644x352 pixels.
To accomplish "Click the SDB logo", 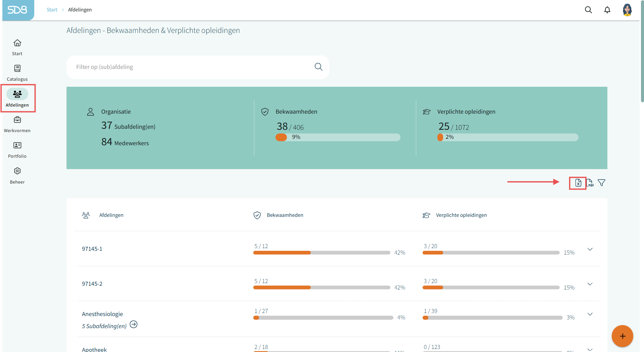I will pyautogui.click(x=17, y=10).
